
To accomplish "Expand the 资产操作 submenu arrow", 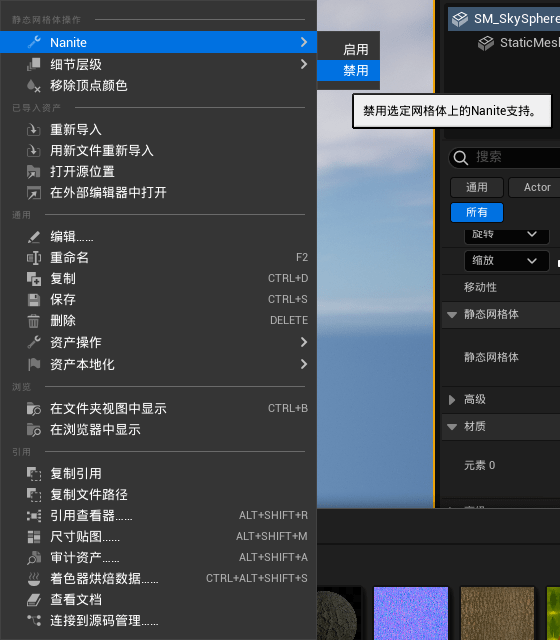I will point(304,342).
